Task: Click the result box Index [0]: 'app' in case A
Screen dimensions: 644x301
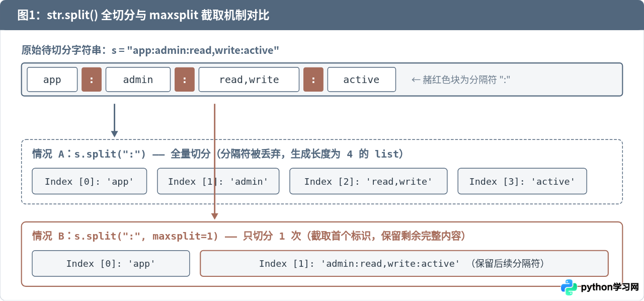Action: click(x=90, y=181)
